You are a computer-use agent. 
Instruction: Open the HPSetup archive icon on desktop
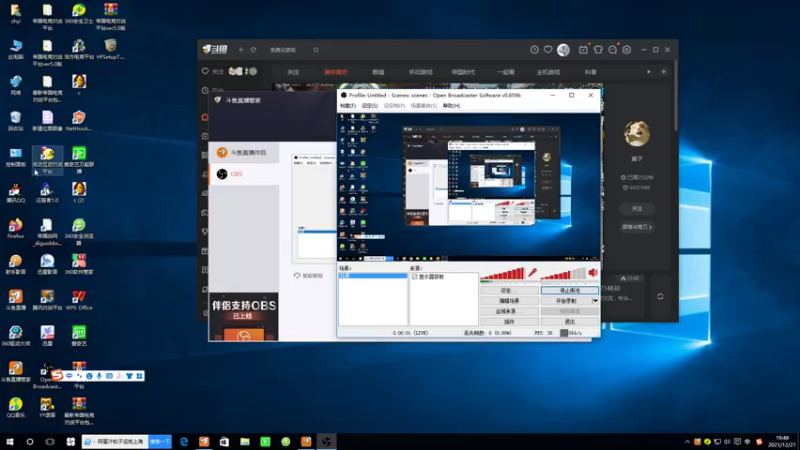pos(110,49)
